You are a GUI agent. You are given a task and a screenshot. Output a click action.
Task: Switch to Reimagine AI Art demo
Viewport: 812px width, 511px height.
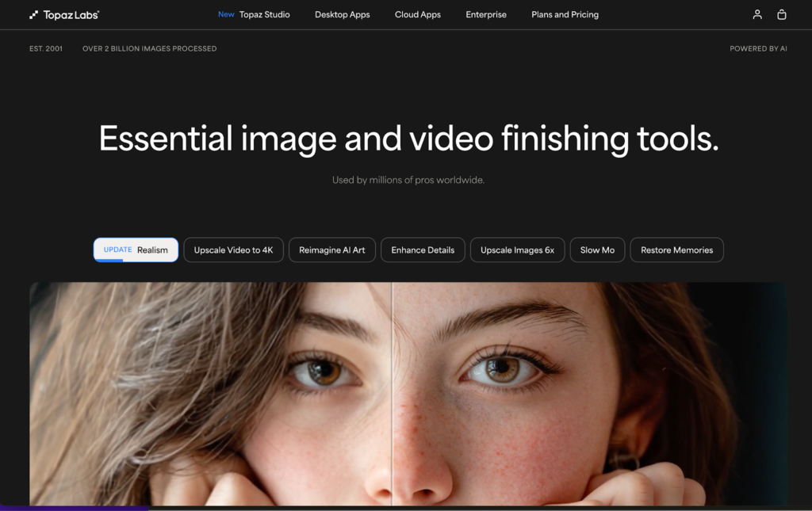click(x=331, y=250)
